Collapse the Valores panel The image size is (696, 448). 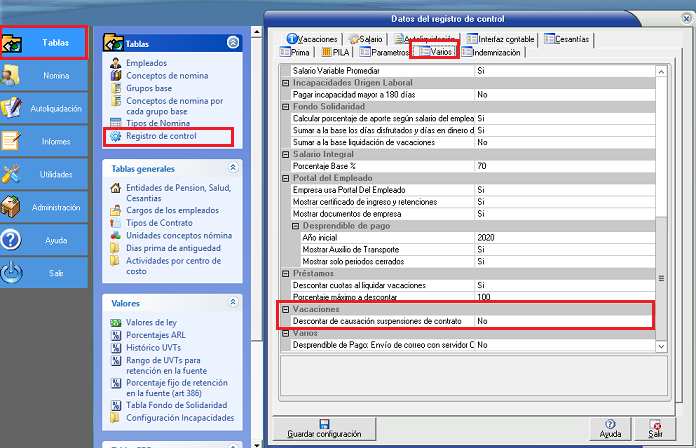[x=233, y=303]
